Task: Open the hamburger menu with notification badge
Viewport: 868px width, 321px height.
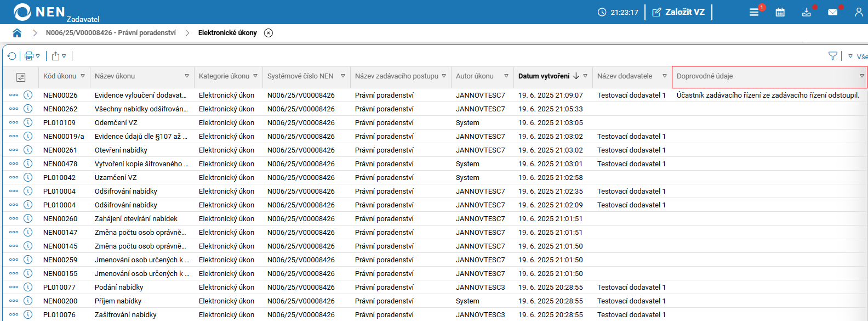Action: pos(754,12)
